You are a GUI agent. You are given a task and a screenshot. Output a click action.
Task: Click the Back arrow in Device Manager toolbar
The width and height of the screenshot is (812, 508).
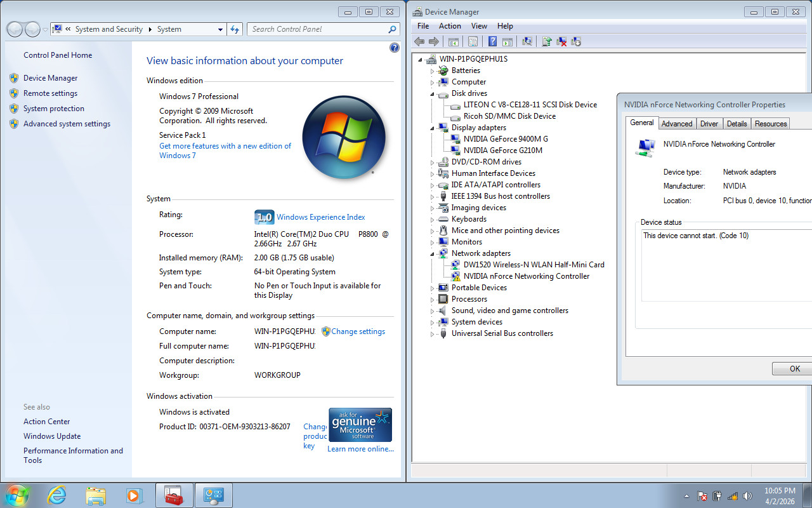point(419,41)
